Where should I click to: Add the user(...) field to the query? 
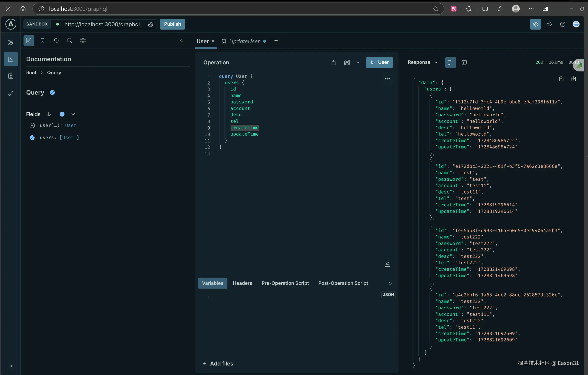(32, 125)
